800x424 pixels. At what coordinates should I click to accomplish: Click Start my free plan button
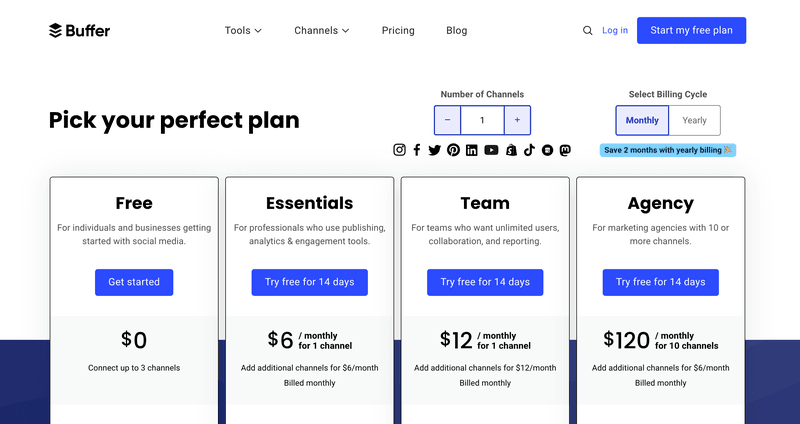[691, 30]
